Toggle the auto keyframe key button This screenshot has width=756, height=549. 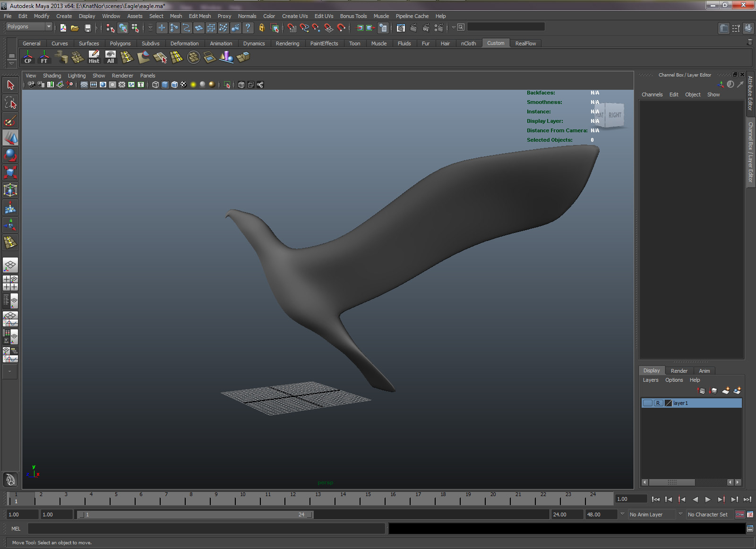coord(740,515)
